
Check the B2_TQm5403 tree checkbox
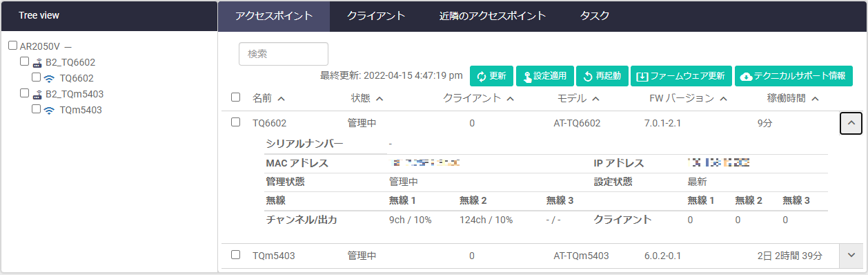pyautogui.click(x=24, y=93)
